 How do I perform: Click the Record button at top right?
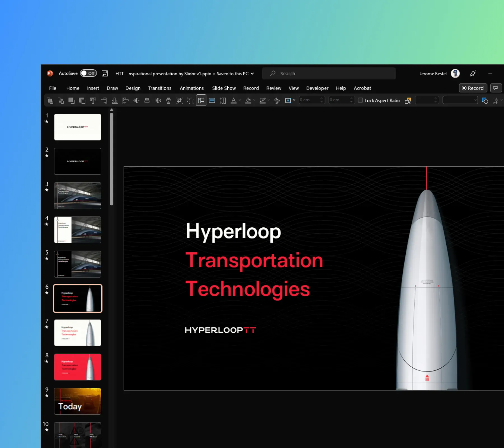pos(473,88)
